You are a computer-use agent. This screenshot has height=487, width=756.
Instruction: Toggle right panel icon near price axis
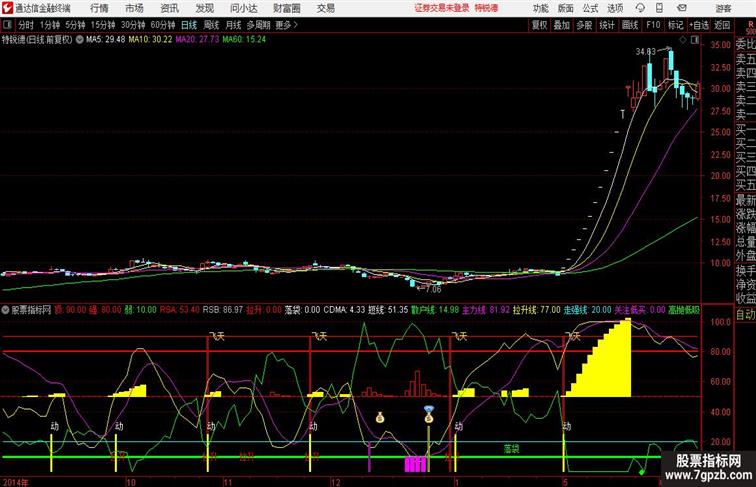(694, 40)
